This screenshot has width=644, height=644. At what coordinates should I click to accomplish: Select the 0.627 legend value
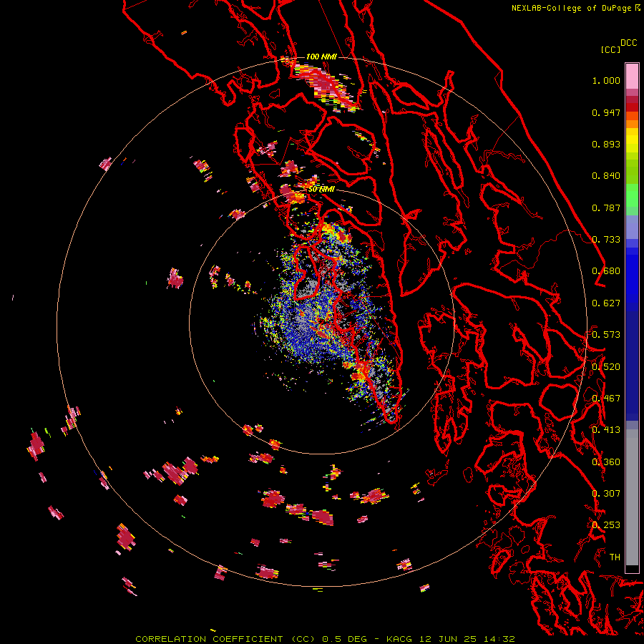click(606, 303)
